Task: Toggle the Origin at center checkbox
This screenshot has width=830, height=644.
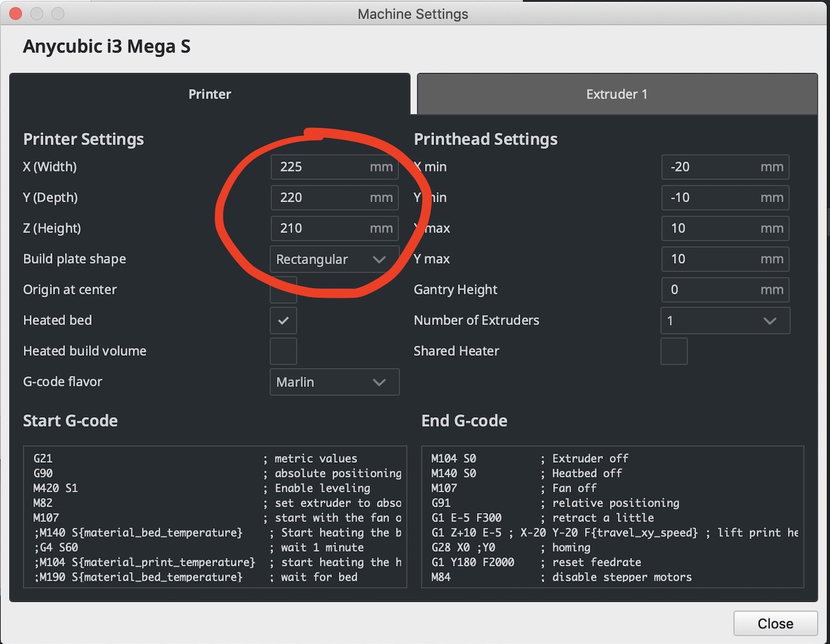Action: click(x=283, y=290)
